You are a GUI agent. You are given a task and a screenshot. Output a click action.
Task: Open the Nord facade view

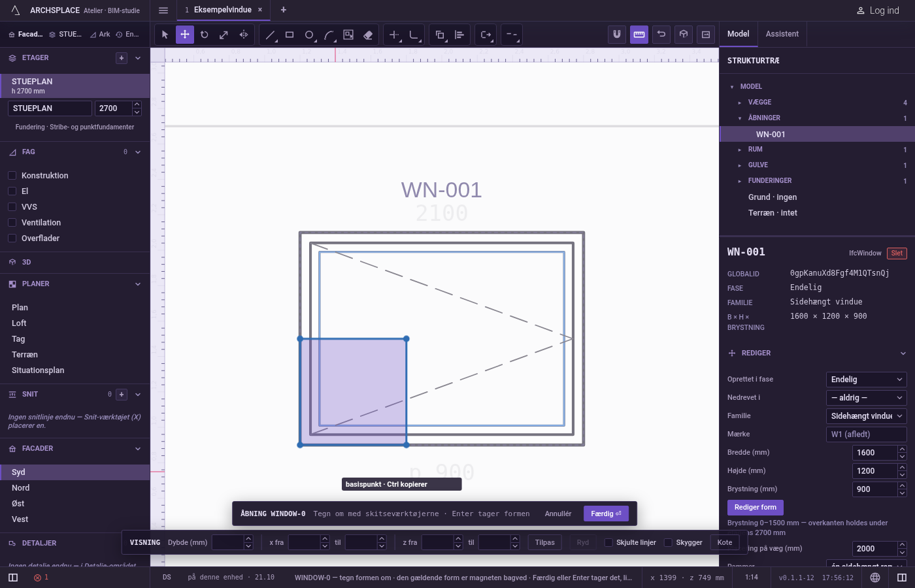75,488
